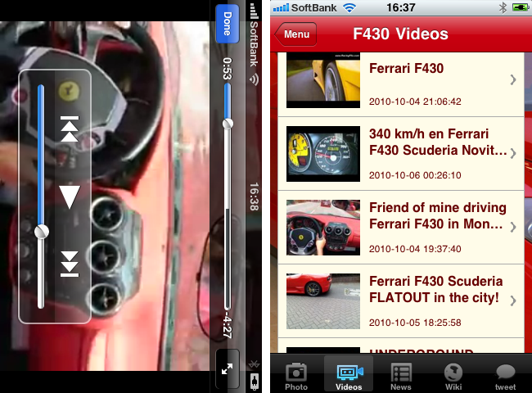Click the fullscreen expand arrows icon

[228, 369]
